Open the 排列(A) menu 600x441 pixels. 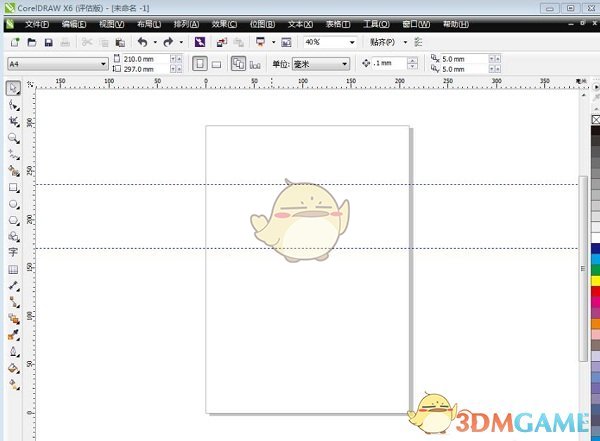tap(186, 24)
